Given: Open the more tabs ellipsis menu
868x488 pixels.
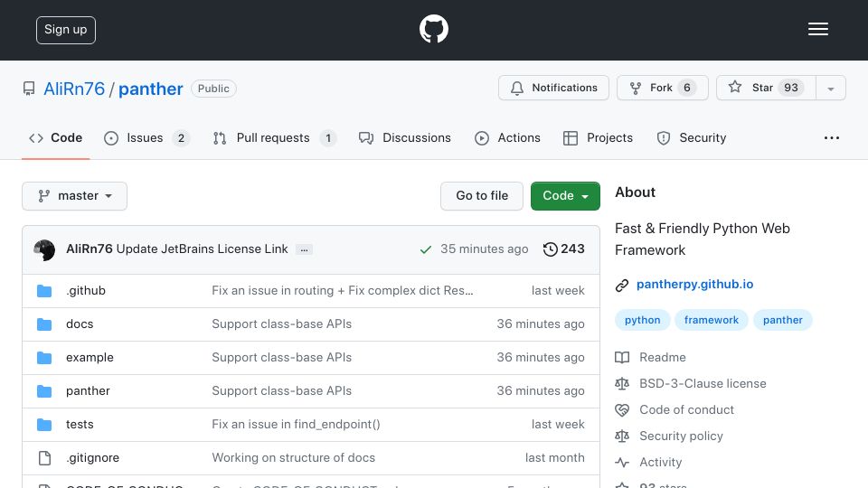Looking at the screenshot, I should 832,137.
